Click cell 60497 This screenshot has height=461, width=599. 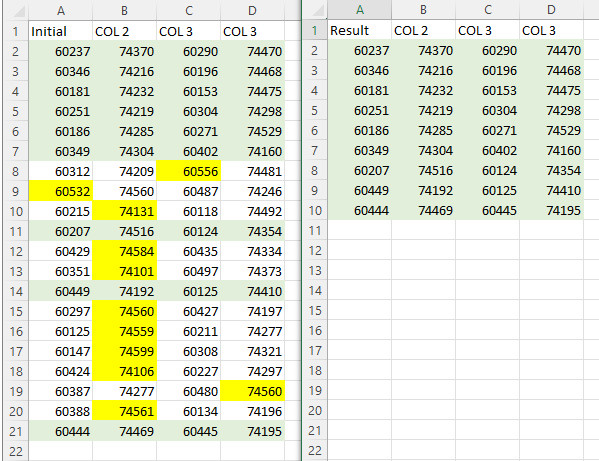click(x=189, y=271)
